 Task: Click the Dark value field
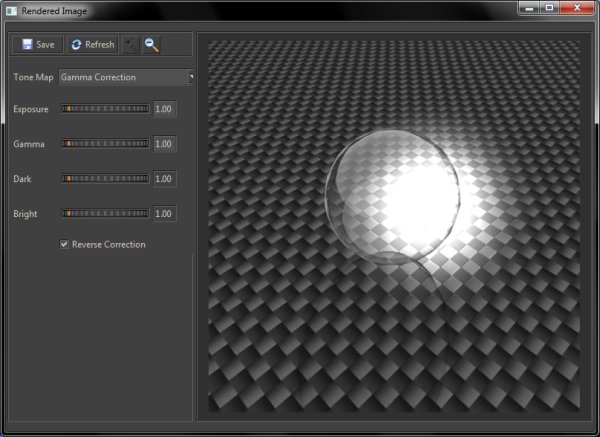point(165,179)
